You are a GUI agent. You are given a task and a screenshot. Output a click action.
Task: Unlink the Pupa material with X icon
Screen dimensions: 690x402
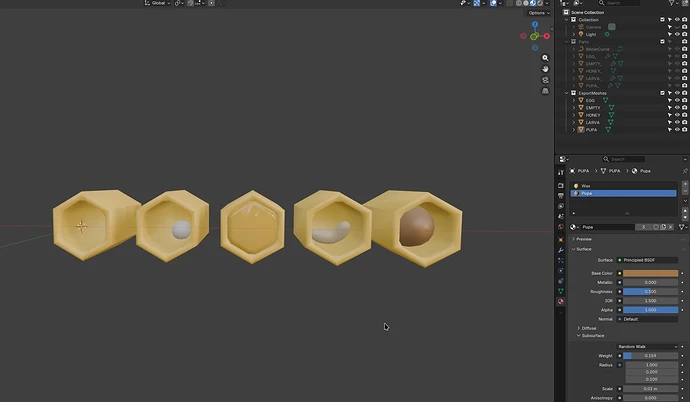tap(671, 227)
